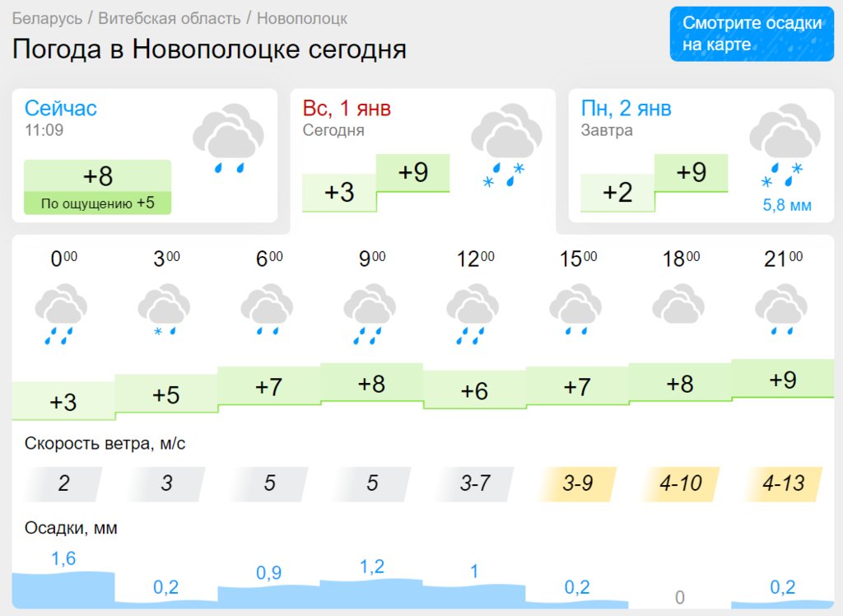Open the Новополоцк breadcrumb link
Screen dimensions: 843x616
[x=302, y=18]
